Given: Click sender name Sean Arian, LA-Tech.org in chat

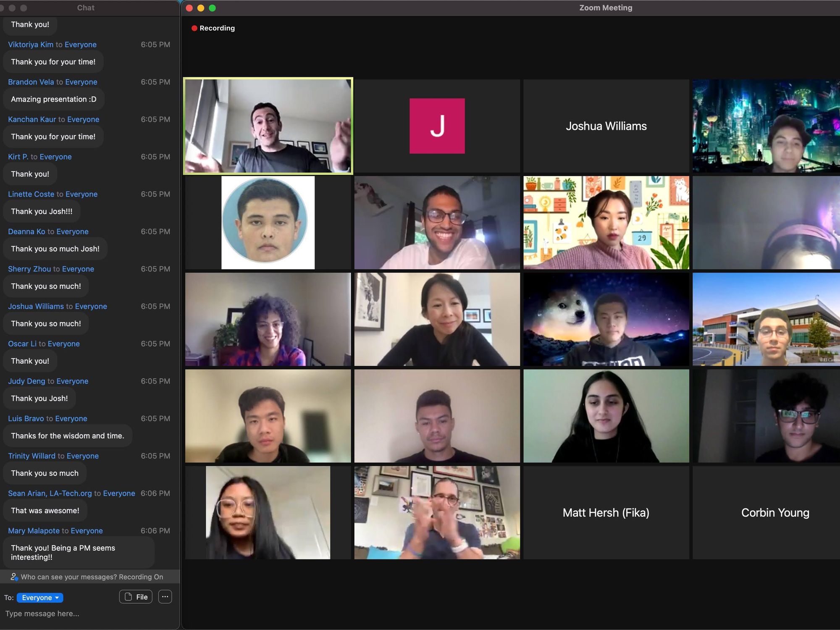Looking at the screenshot, I should coord(50,493).
